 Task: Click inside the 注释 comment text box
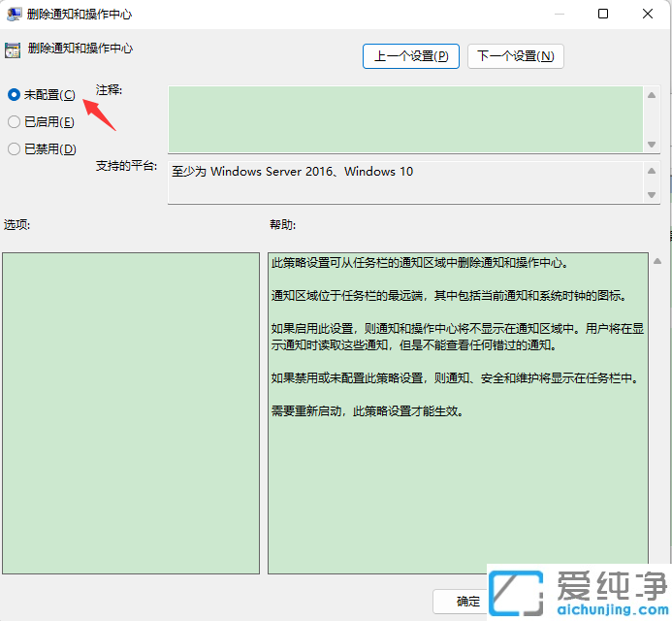pos(404,118)
